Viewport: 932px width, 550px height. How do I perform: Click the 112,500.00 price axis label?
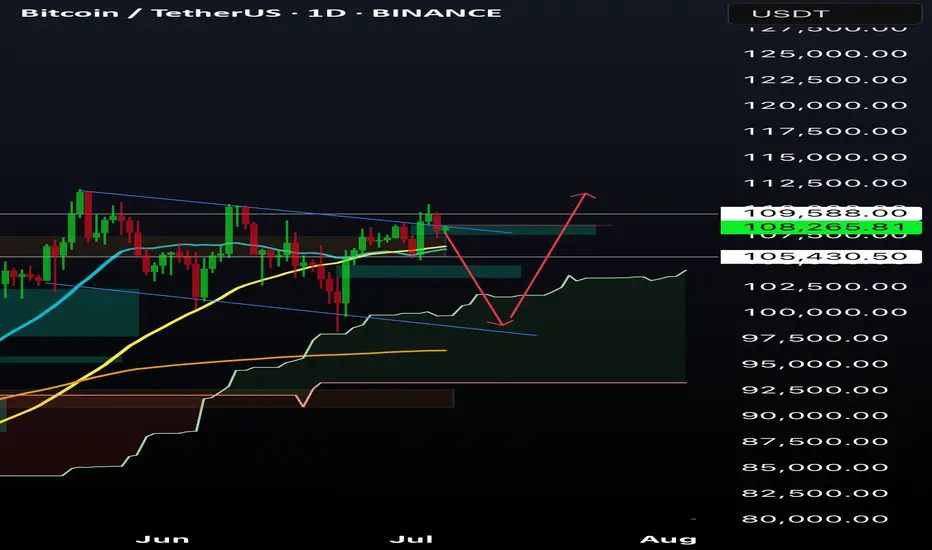[826, 183]
